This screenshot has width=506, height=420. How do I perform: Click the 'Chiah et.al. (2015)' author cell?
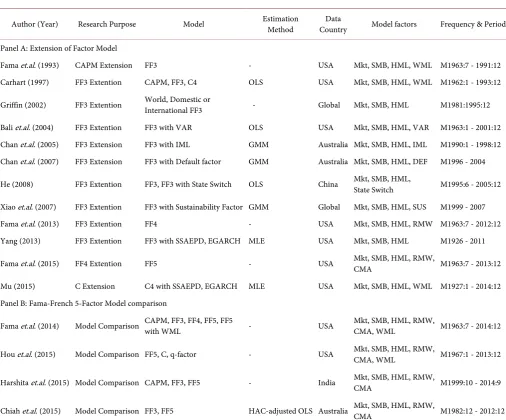click(x=30, y=411)
